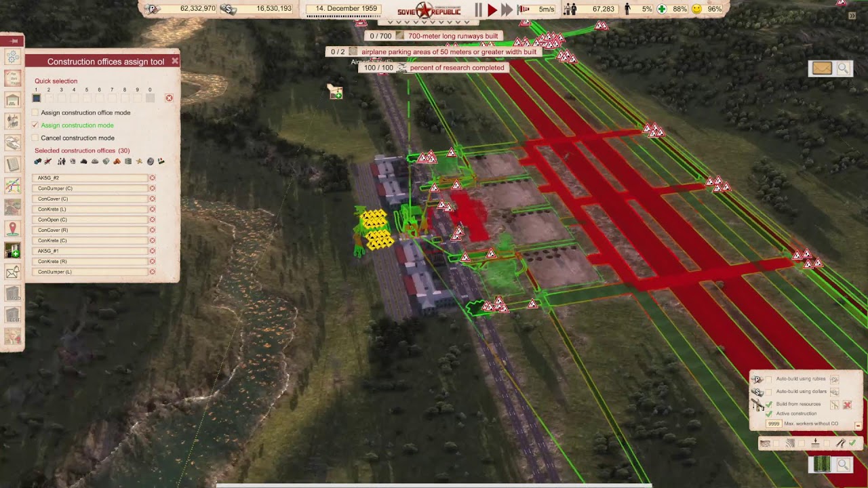Select the construction offices assign tool icon

[x=12, y=251]
